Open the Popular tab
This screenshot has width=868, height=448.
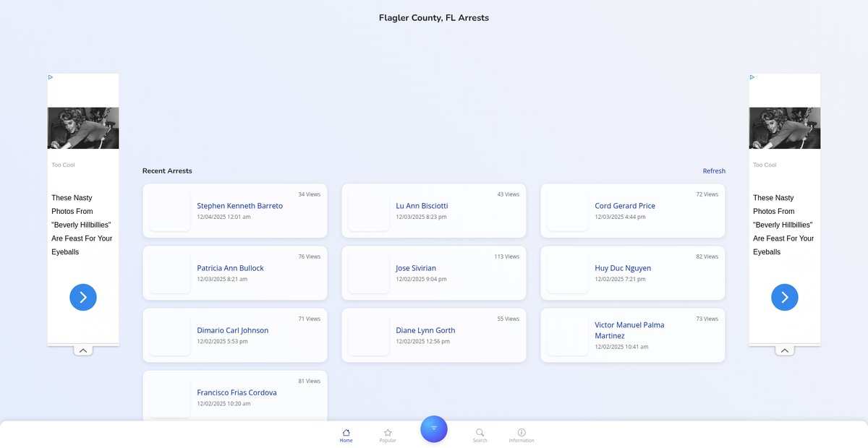(388, 435)
